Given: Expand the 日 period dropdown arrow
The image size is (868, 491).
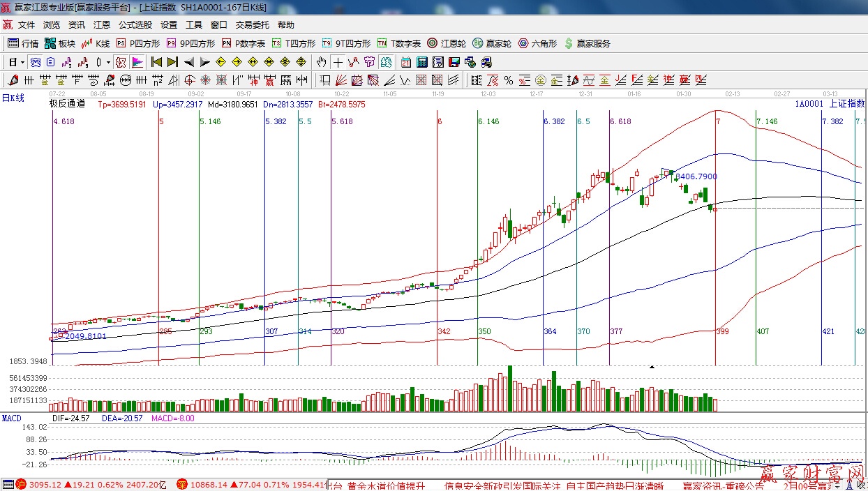Looking at the screenshot, I should coord(22,62).
